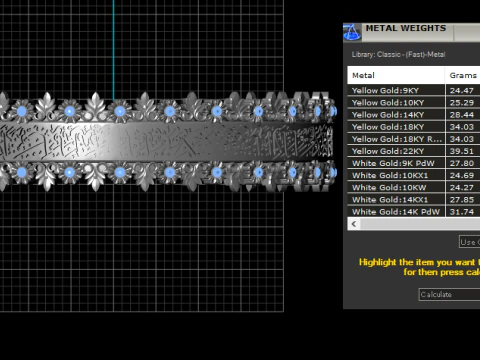Click the Metal column header
Viewport: 480px width, 360px height.
click(x=396, y=75)
